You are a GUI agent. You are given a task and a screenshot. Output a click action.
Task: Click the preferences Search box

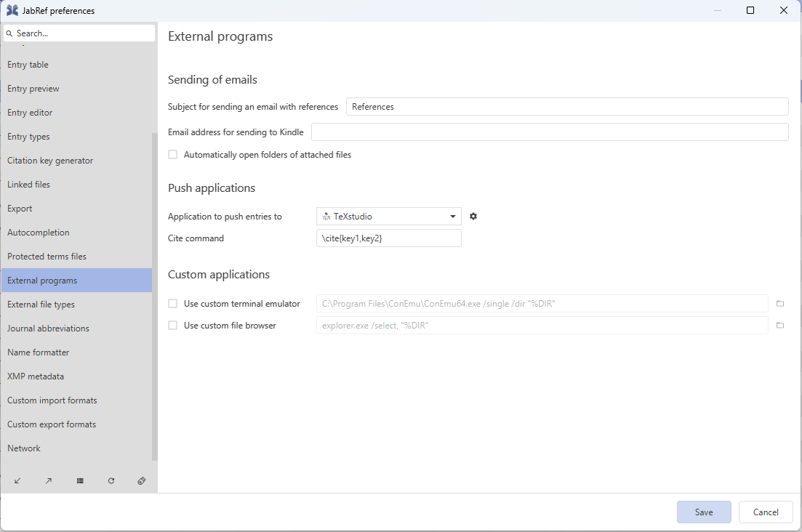[80, 33]
